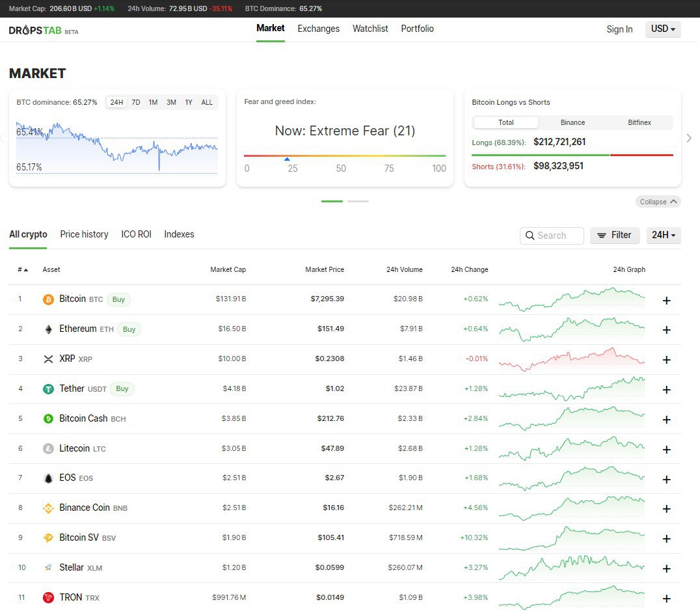The image size is (700, 611).
Task: Sort table by Market Cap column
Action: 228,270
